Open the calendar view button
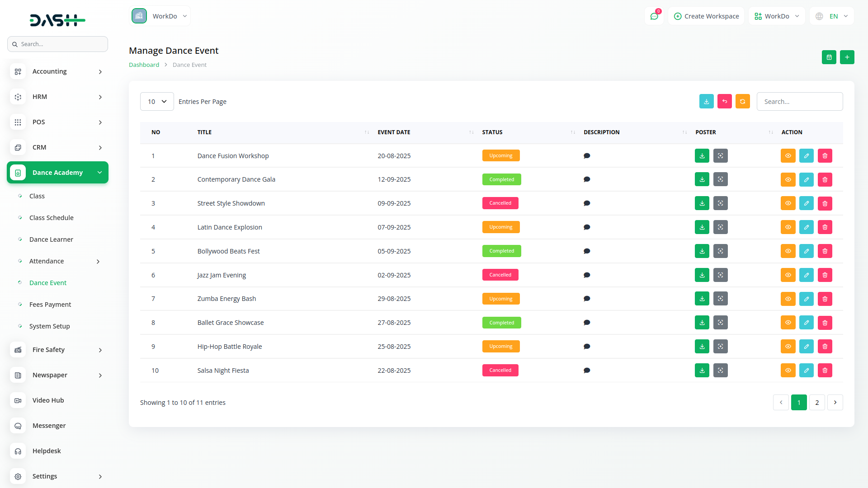 pyautogui.click(x=829, y=57)
